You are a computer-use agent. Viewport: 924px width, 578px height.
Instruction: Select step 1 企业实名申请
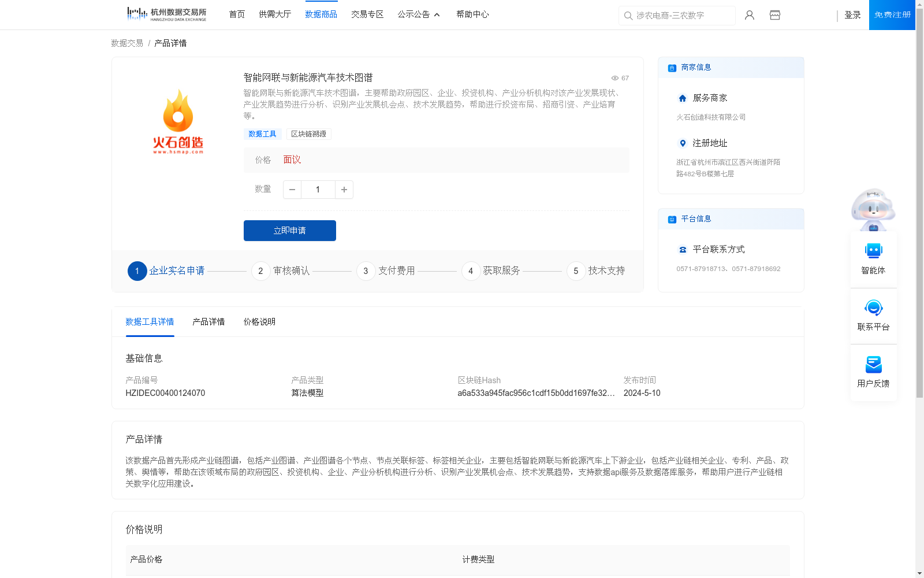pyautogui.click(x=166, y=271)
